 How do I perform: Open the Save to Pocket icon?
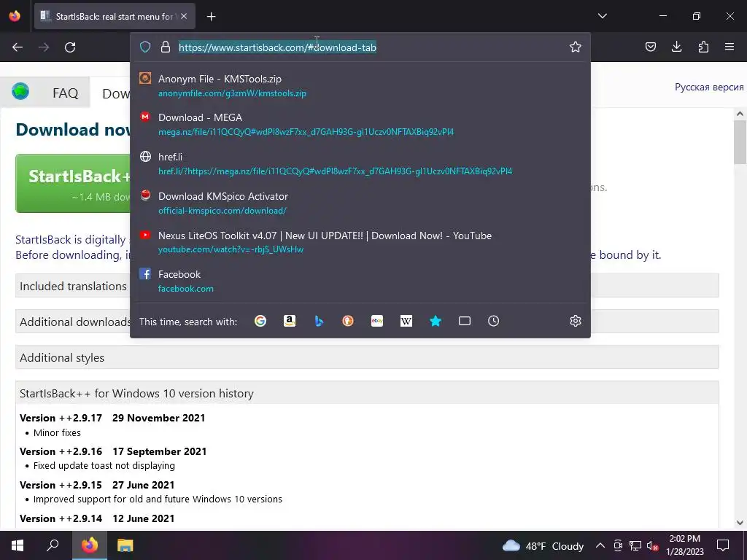click(650, 47)
